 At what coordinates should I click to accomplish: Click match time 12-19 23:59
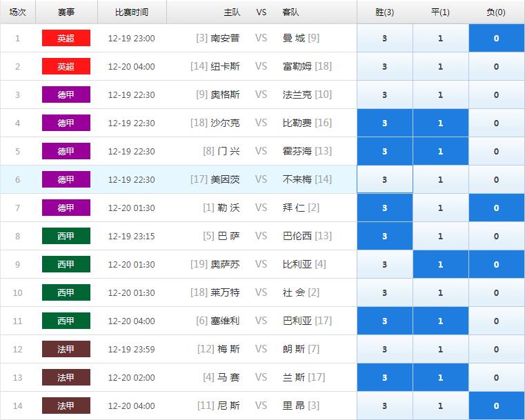[132, 350]
